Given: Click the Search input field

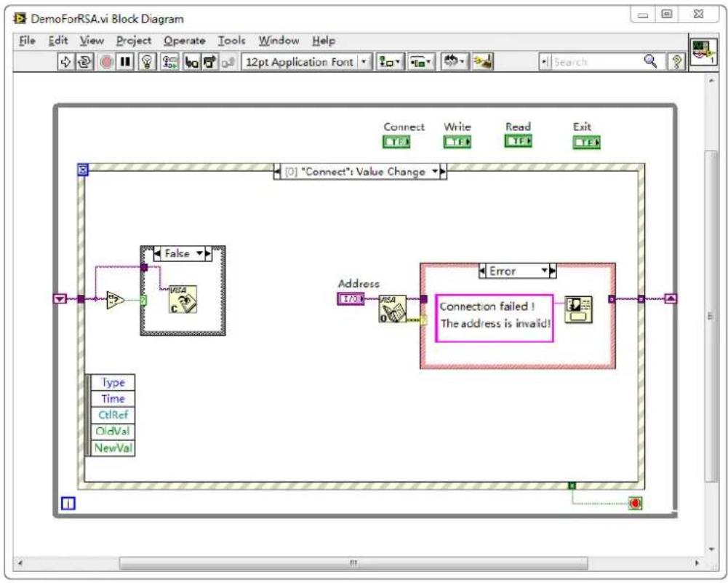Looking at the screenshot, I should coord(596,62).
